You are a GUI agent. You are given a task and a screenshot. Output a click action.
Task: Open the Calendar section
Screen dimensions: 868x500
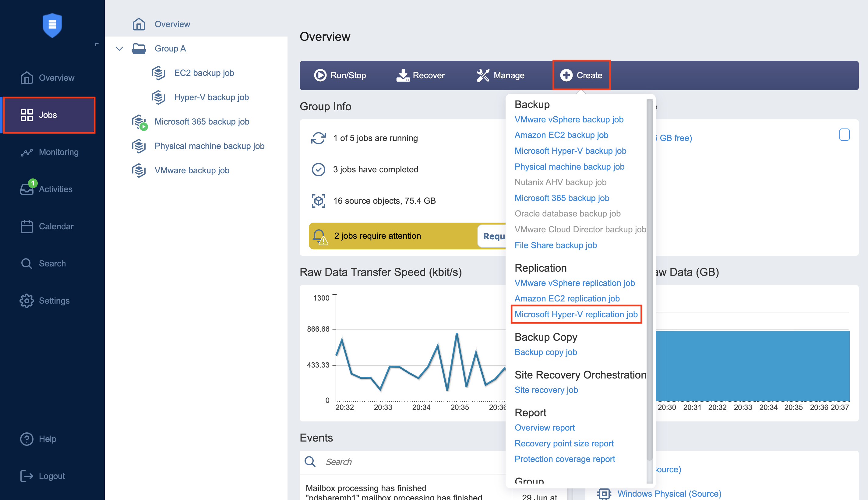pos(47,226)
